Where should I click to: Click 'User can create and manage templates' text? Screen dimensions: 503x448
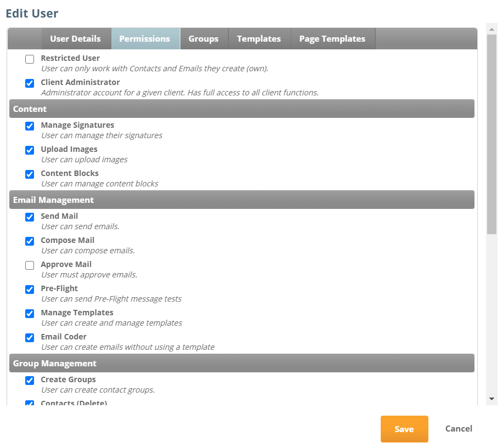(112, 323)
